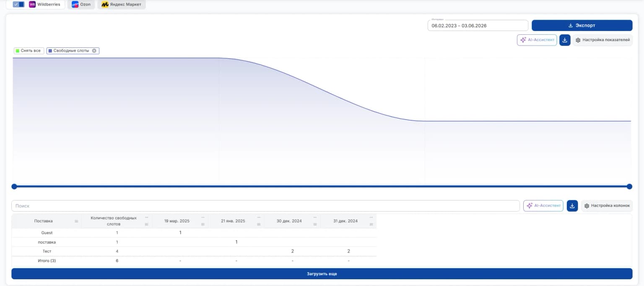Click the 30 дек. 2024 column header
This screenshot has height=286, width=644.
point(289,221)
